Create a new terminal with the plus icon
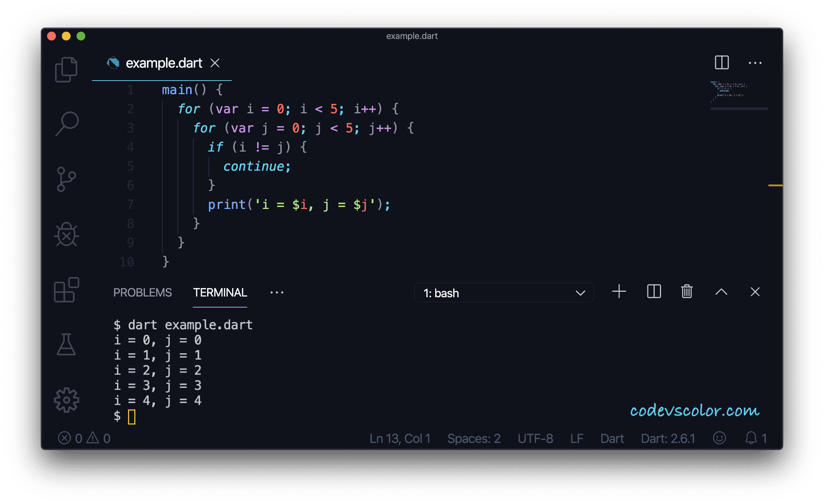The image size is (824, 504). coord(619,291)
